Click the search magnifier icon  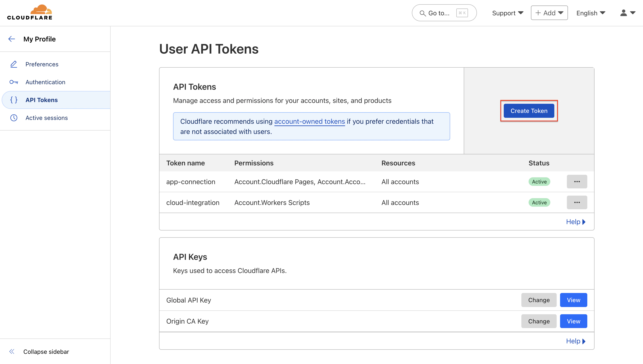tap(423, 13)
